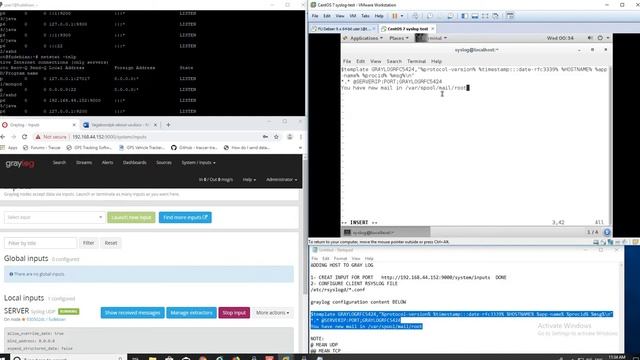The image size is (640, 360).
Task: Click the VMware pause (suspend) toolbar icon
Action: pos(394,16)
